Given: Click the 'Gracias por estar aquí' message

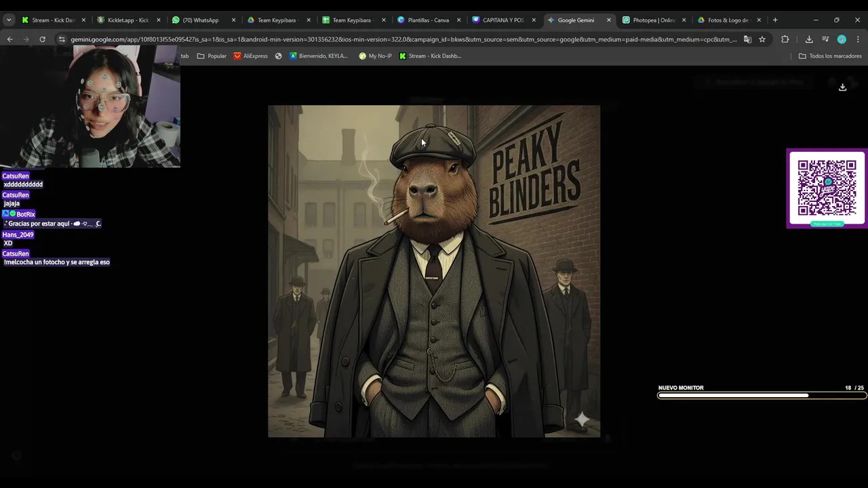Looking at the screenshot, I should (52, 224).
